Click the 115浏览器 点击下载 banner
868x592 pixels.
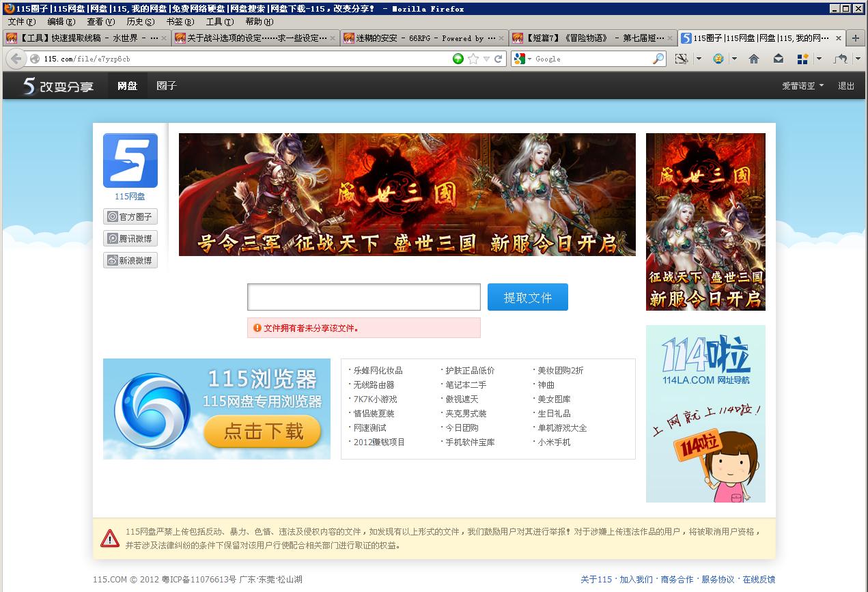(x=216, y=409)
